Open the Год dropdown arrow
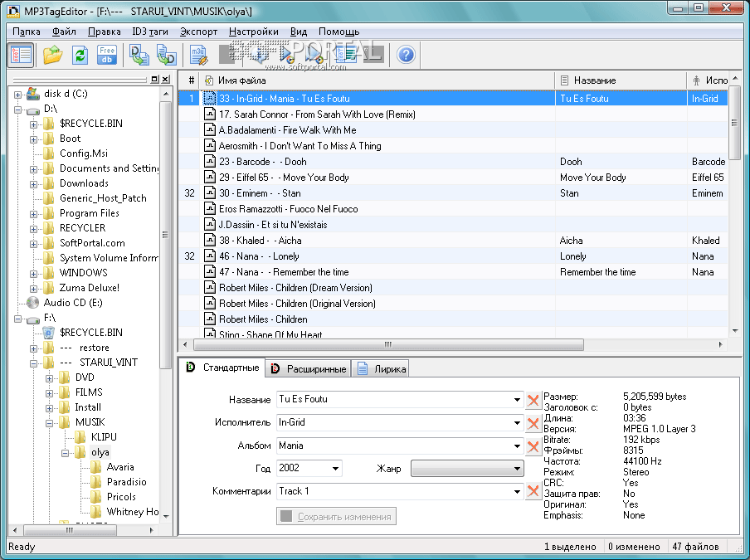 coord(336,468)
